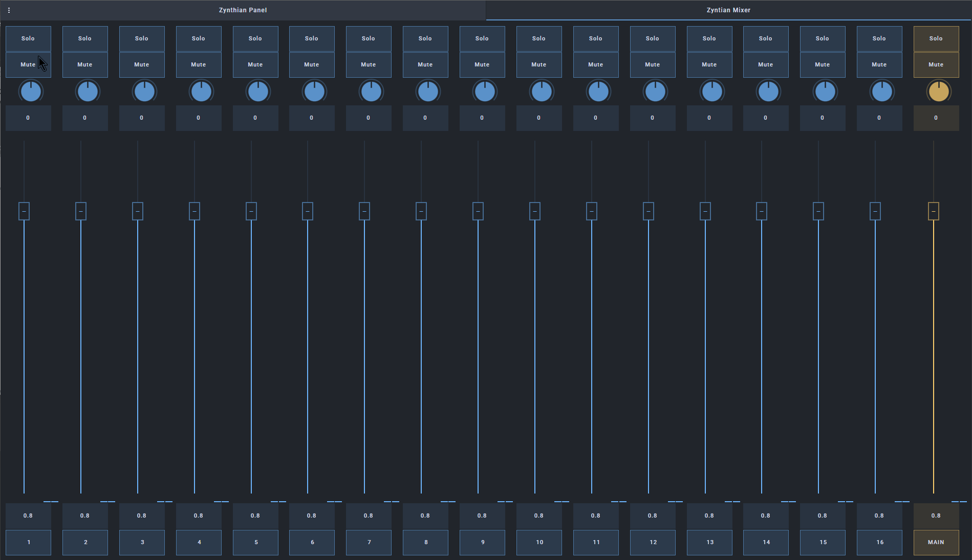Image resolution: width=972 pixels, height=560 pixels.
Task: Click the pan knob of channel 13
Action: click(712, 92)
